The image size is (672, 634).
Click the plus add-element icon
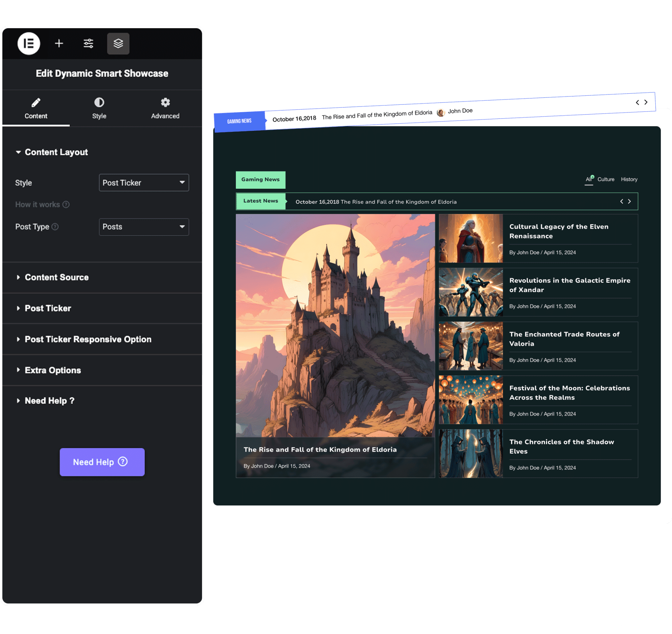click(59, 43)
